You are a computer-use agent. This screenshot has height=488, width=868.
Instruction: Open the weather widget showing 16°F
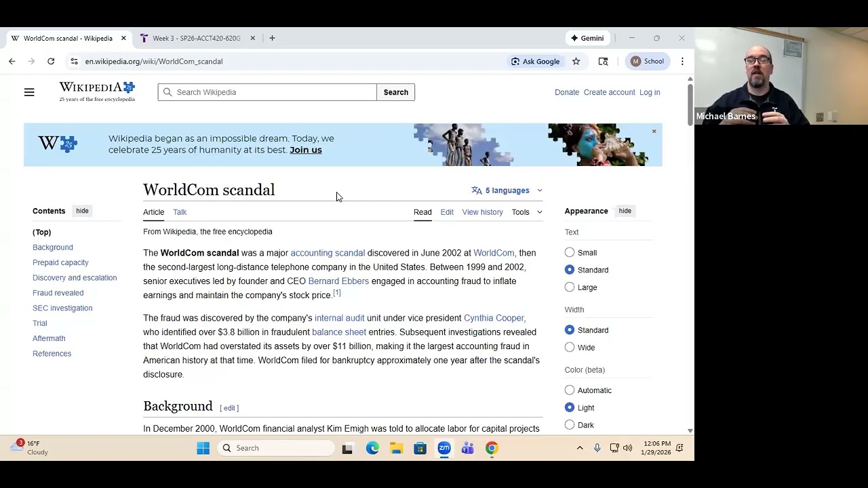tap(31, 447)
